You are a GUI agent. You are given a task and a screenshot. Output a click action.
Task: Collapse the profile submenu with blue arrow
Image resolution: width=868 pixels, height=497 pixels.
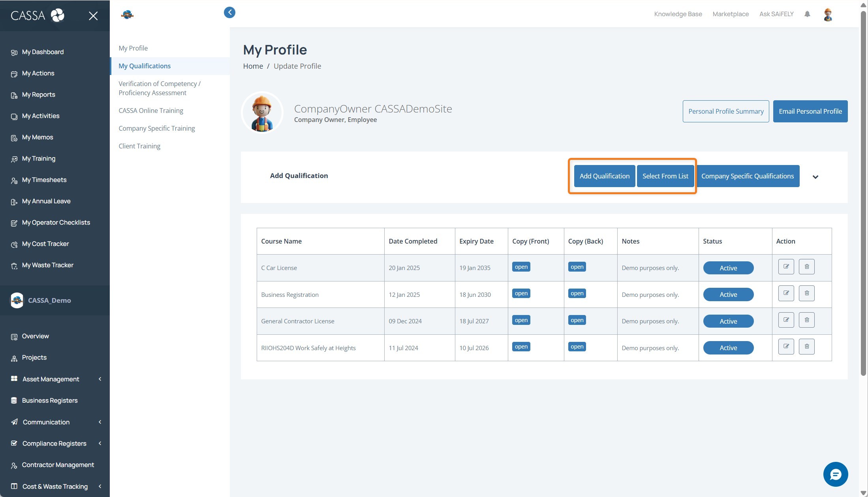pyautogui.click(x=229, y=13)
